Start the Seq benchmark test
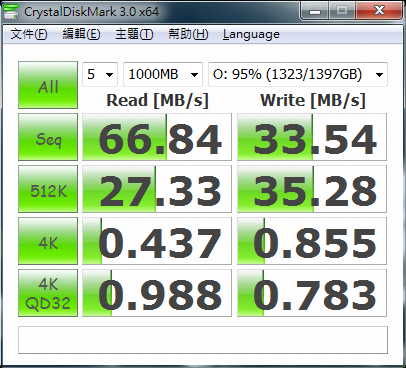 (48, 137)
